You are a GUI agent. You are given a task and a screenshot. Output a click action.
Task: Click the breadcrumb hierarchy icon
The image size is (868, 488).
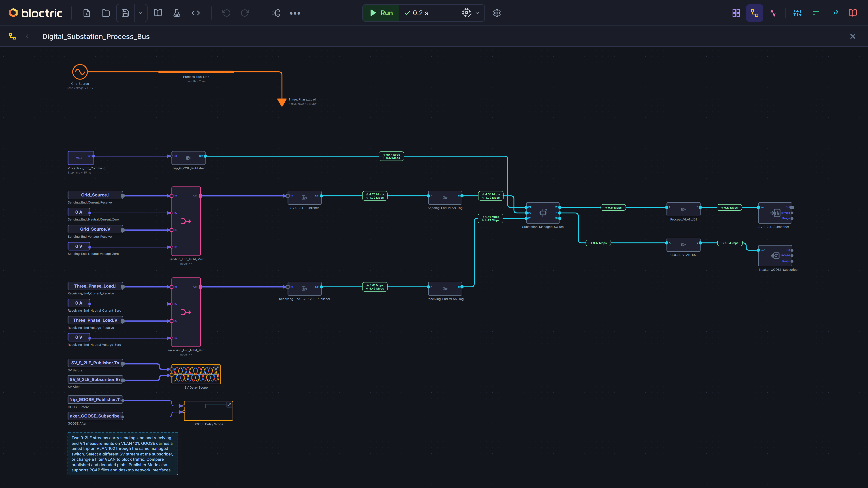(x=12, y=36)
